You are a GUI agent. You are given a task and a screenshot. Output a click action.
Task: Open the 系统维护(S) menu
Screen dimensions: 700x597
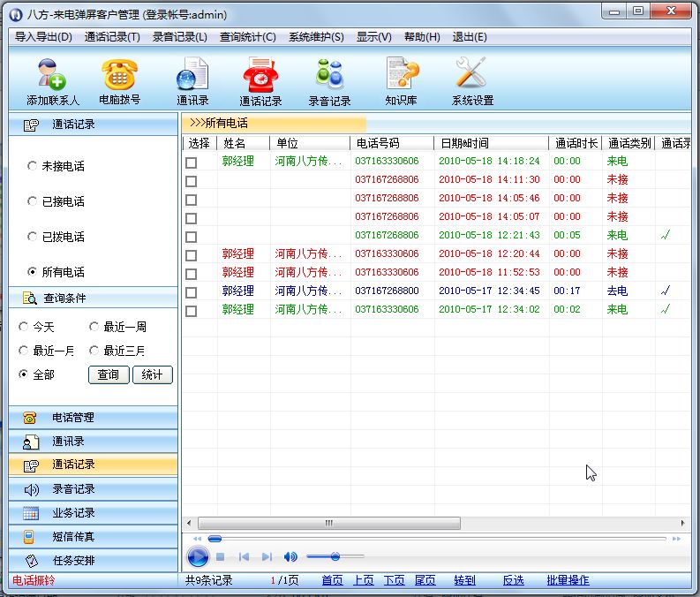[316, 37]
